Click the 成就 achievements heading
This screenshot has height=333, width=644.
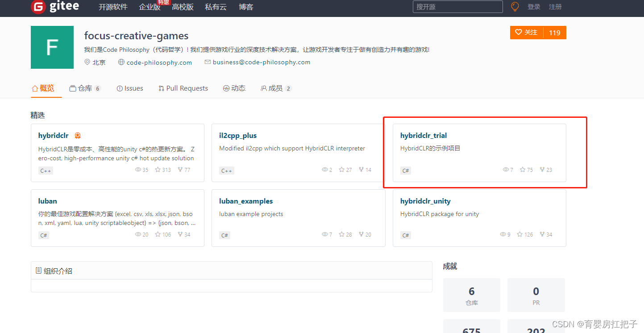coord(450,266)
